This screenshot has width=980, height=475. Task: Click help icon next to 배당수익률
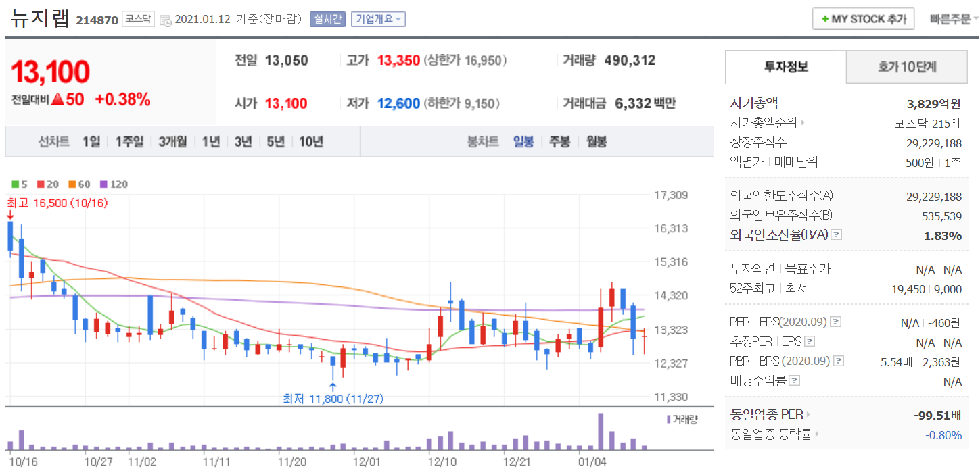click(795, 381)
